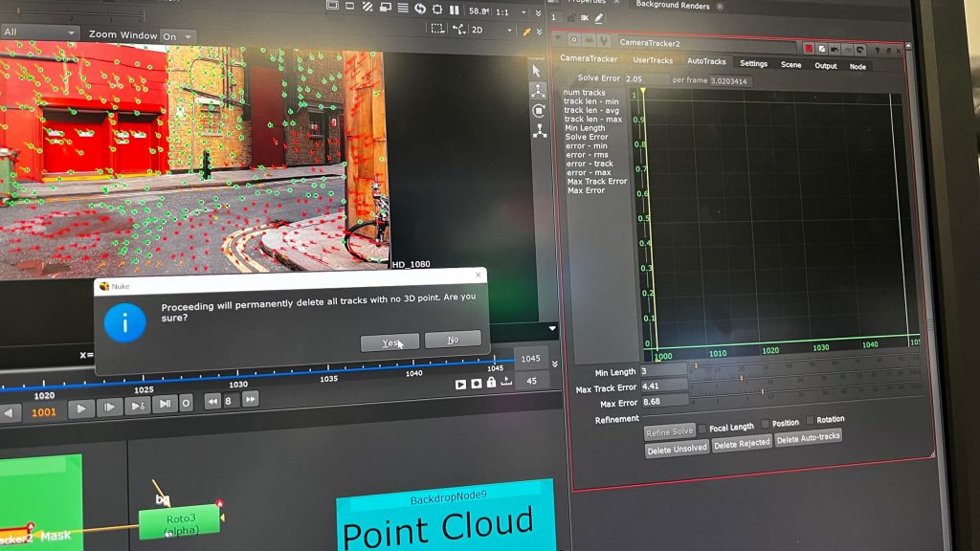Open the Output tab
This screenshot has width=980, height=551.
(826, 66)
